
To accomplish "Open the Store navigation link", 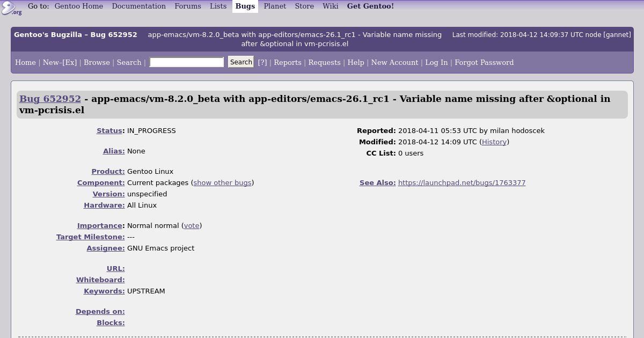I will [x=304, y=6].
